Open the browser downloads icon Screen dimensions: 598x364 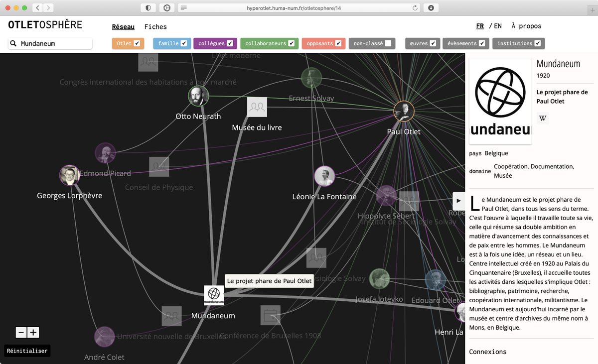tap(431, 8)
